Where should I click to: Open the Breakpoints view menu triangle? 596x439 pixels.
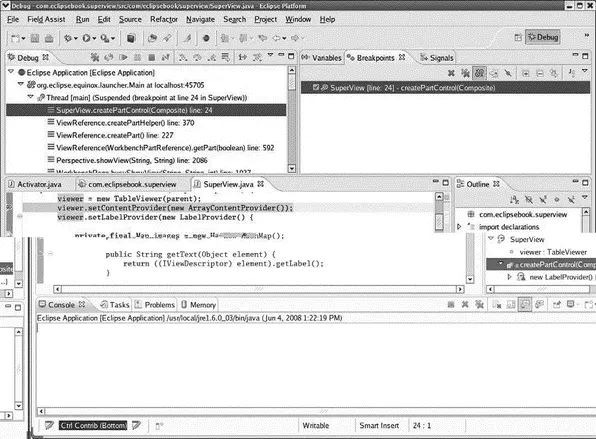pyautogui.click(x=585, y=71)
